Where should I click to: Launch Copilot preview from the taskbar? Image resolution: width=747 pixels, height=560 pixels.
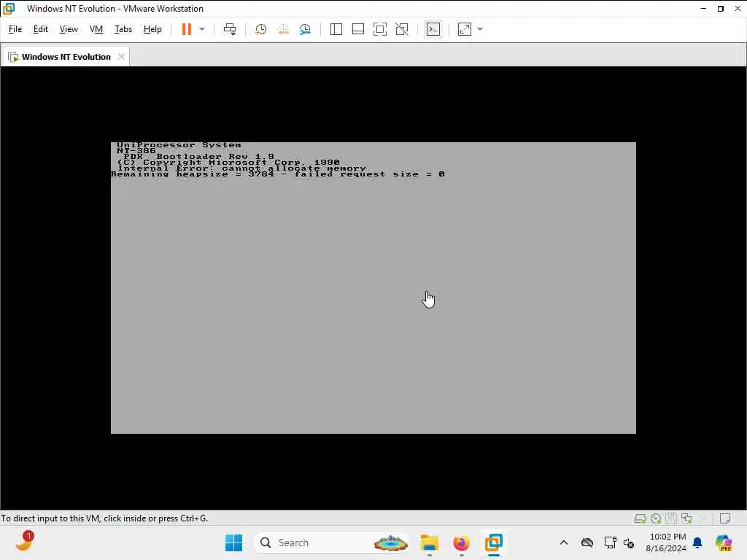point(724,542)
